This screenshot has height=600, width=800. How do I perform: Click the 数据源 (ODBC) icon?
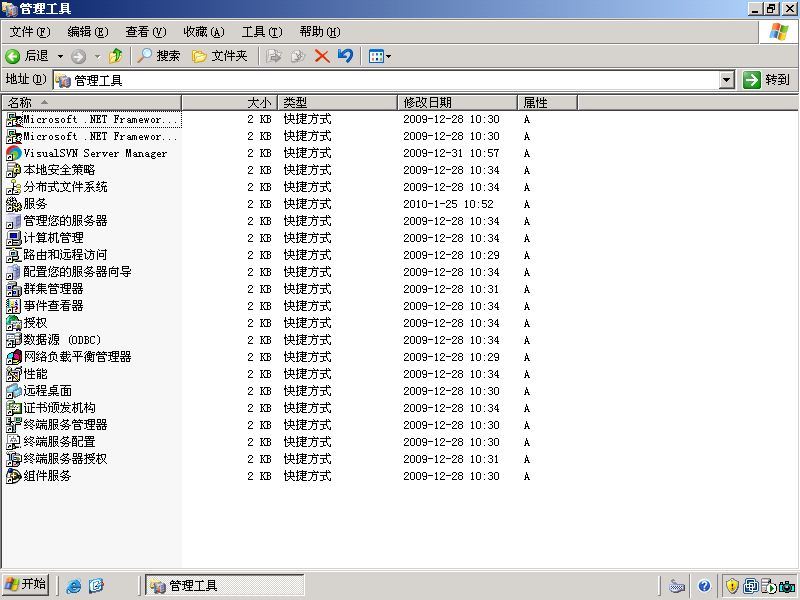(x=13, y=340)
